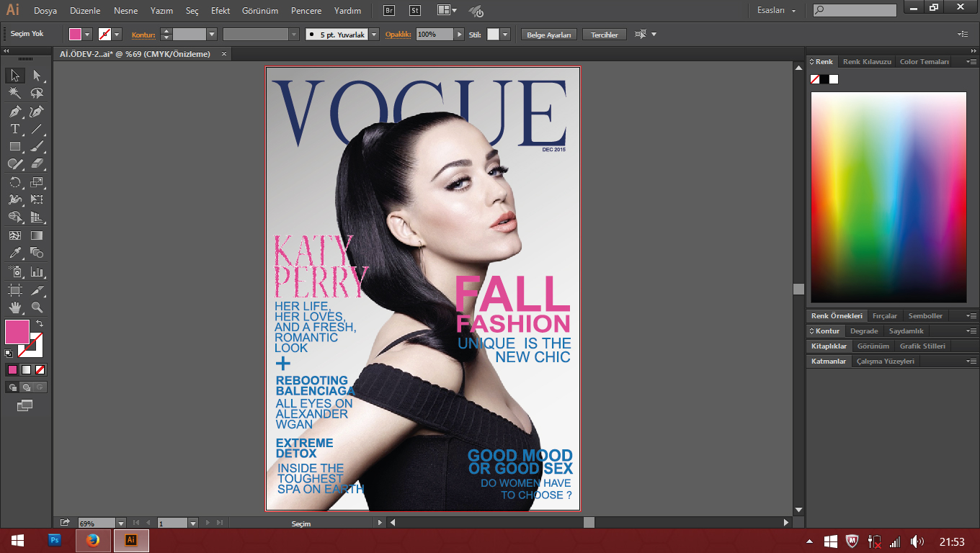Screen dimensions: 980x553
Task: Open the artboard number dropdown
Action: click(193, 523)
